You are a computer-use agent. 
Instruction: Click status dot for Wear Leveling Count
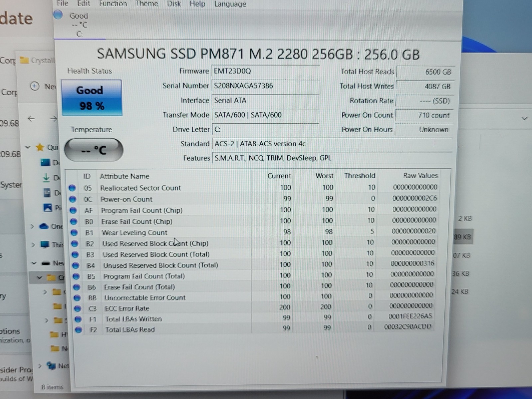74,232
